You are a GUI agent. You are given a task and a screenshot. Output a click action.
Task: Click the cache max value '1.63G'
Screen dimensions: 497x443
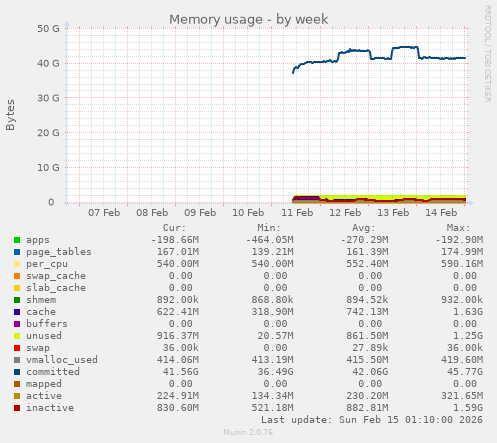tap(468, 312)
